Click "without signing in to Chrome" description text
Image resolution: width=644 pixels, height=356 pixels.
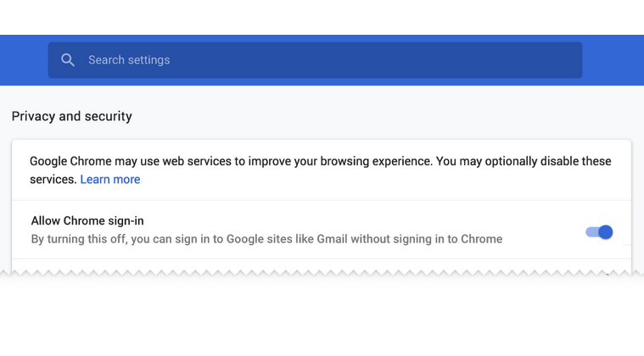click(x=426, y=239)
